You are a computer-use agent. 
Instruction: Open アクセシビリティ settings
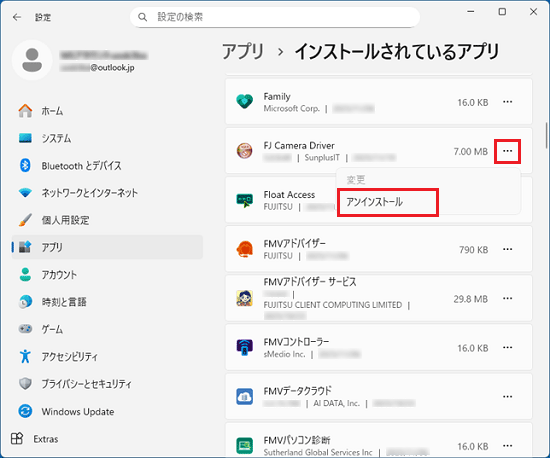coord(107,356)
